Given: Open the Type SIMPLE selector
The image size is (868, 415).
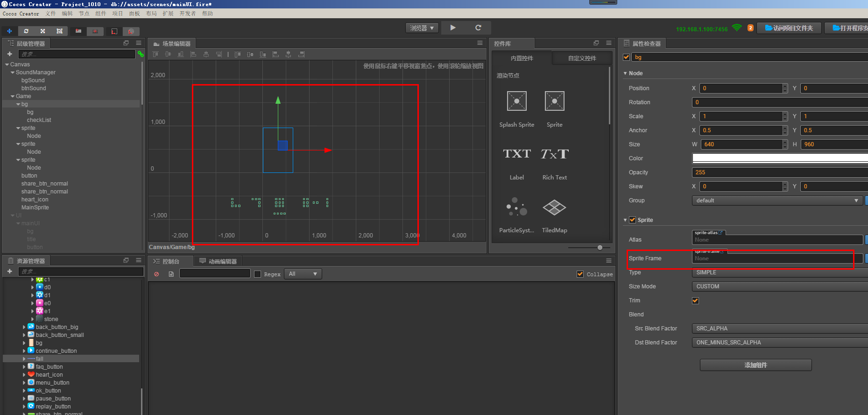Looking at the screenshot, I should pos(780,272).
